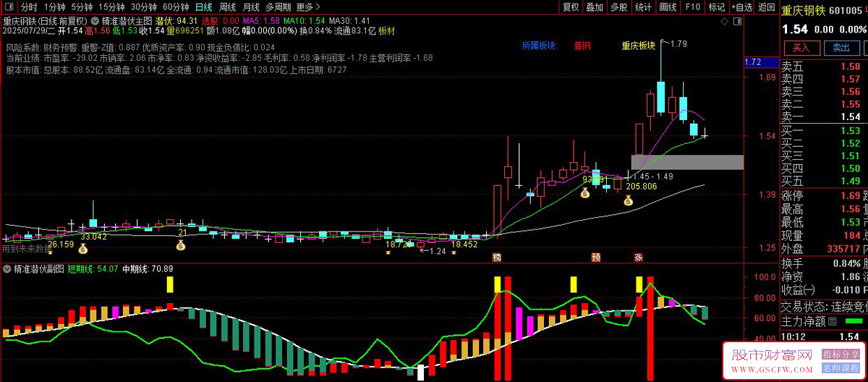Switch to 分时 intraday view
Image resolution: width=868 pixels, height=382 pixels.
click(x=29, y=7)
